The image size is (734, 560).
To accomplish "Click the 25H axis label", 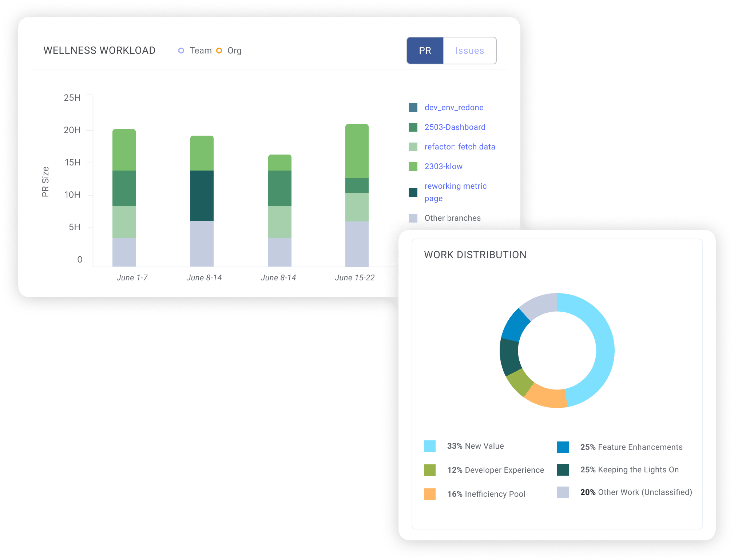I will [x=72, y=98].
